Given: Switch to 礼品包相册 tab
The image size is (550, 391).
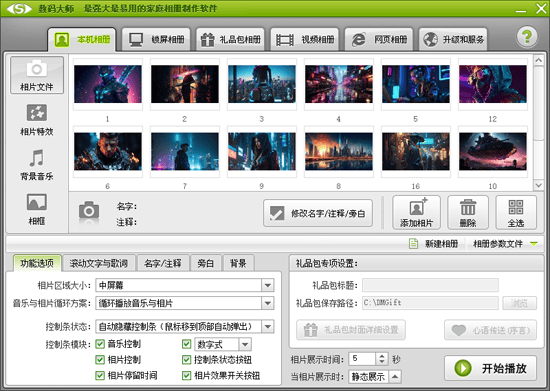Looking at the screenshot, I should [230, 39].
